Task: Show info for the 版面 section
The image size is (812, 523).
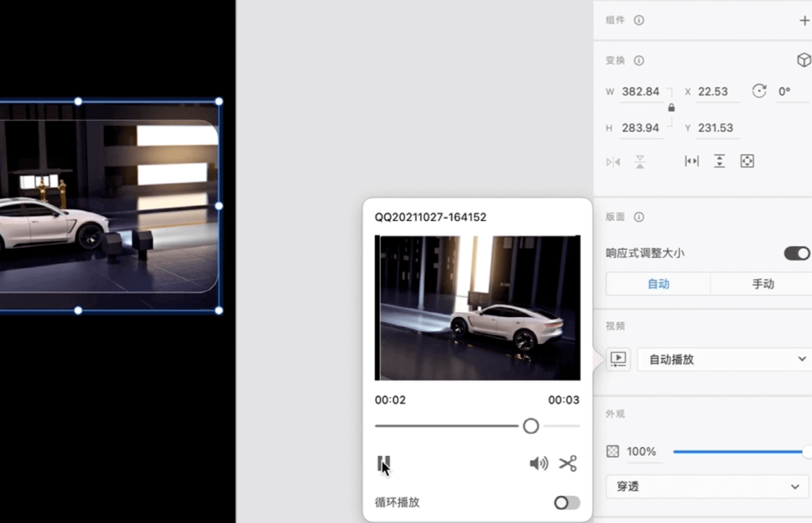Action: tap(639, 217)
